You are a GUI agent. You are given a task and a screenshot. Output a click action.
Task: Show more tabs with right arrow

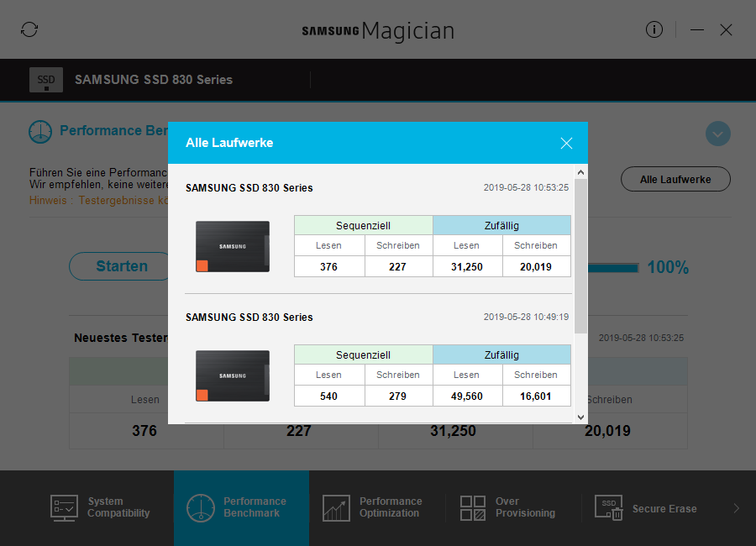[736, 508]
